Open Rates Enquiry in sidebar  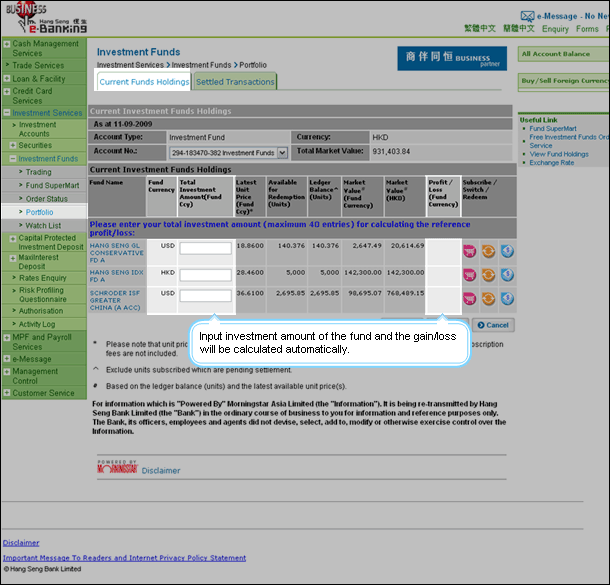pos(43,278)
